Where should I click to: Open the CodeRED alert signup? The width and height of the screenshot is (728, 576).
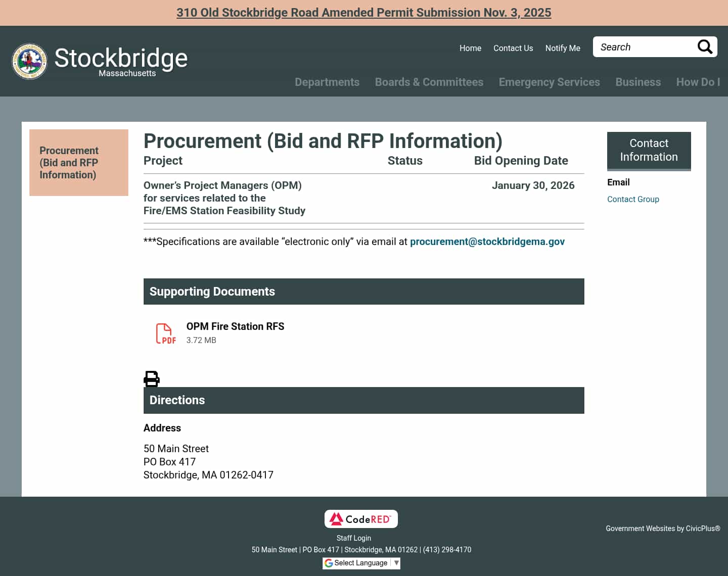tap(360, 518)
